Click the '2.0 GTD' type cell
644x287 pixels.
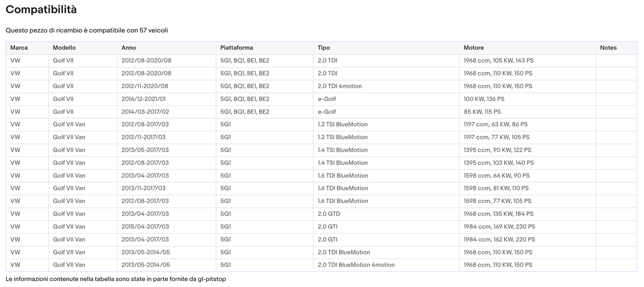(329, 214)
